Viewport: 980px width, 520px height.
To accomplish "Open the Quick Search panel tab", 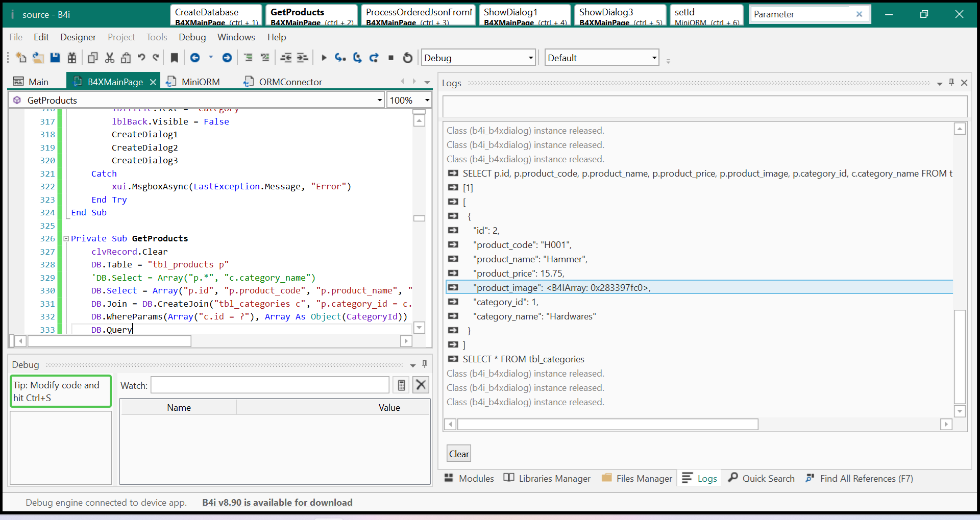I will (x=762, y=478).
